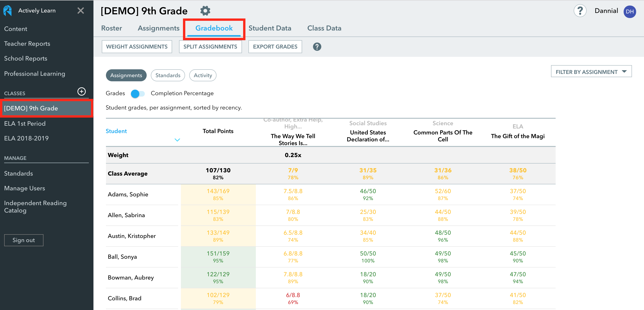Open Teacher Reports in the sidebar

tap(27, 43)
